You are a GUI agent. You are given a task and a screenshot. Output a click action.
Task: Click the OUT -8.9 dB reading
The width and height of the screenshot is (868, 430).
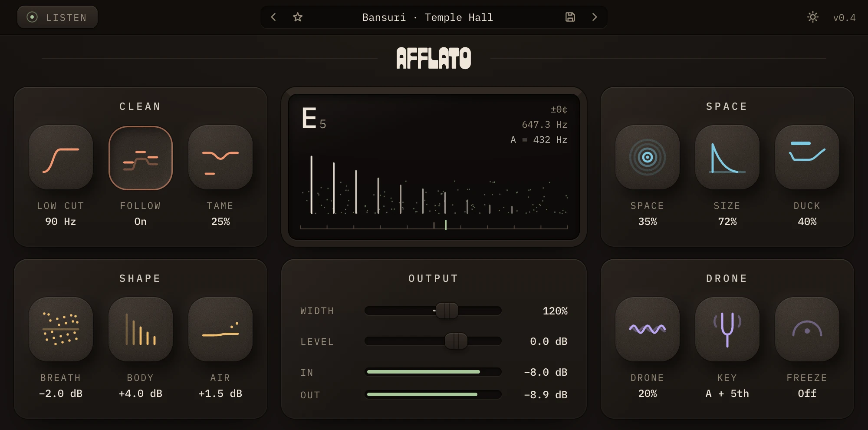tap(546, 395)
